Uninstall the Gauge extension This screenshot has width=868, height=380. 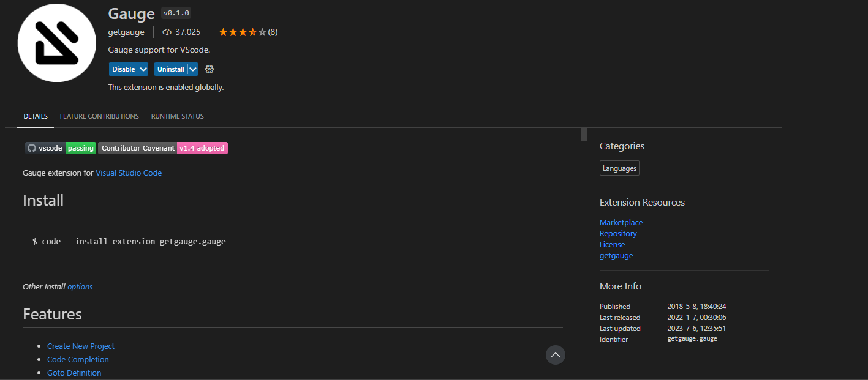click(170, 69)
